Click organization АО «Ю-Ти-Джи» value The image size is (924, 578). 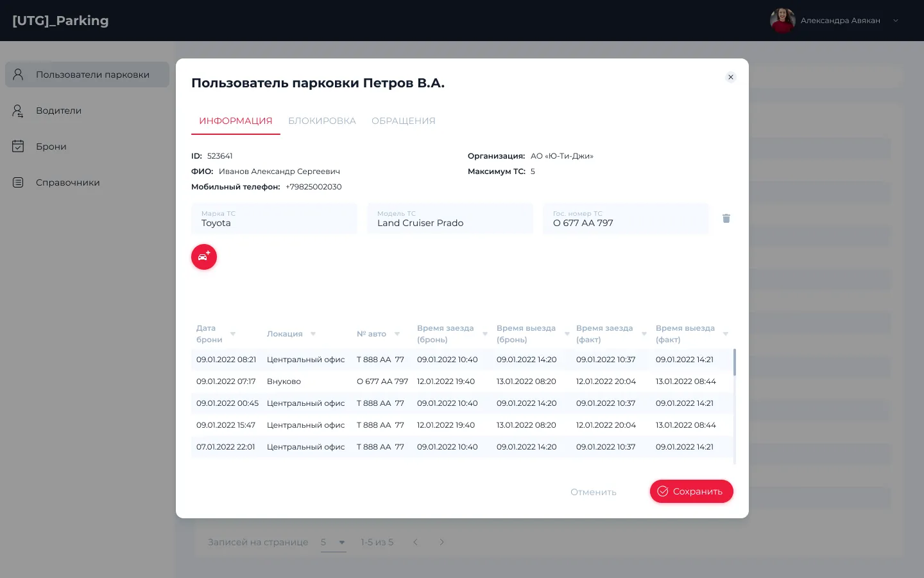pos(562,156)
